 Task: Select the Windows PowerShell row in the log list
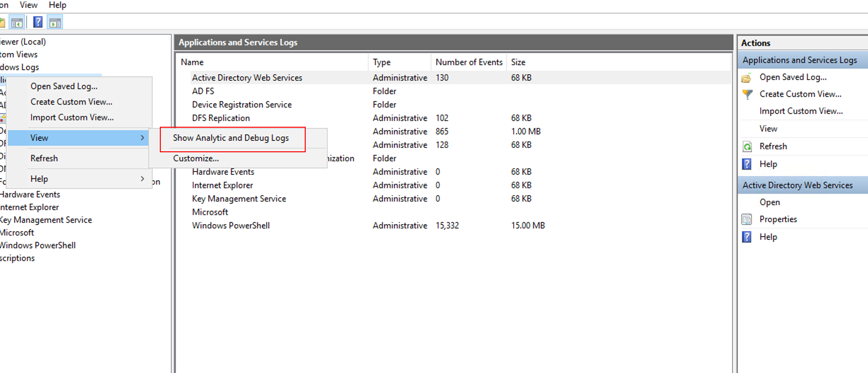[231, 226]
